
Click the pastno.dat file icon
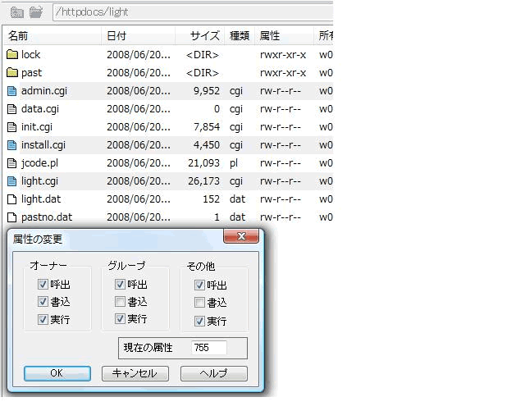tap(11, 217)
